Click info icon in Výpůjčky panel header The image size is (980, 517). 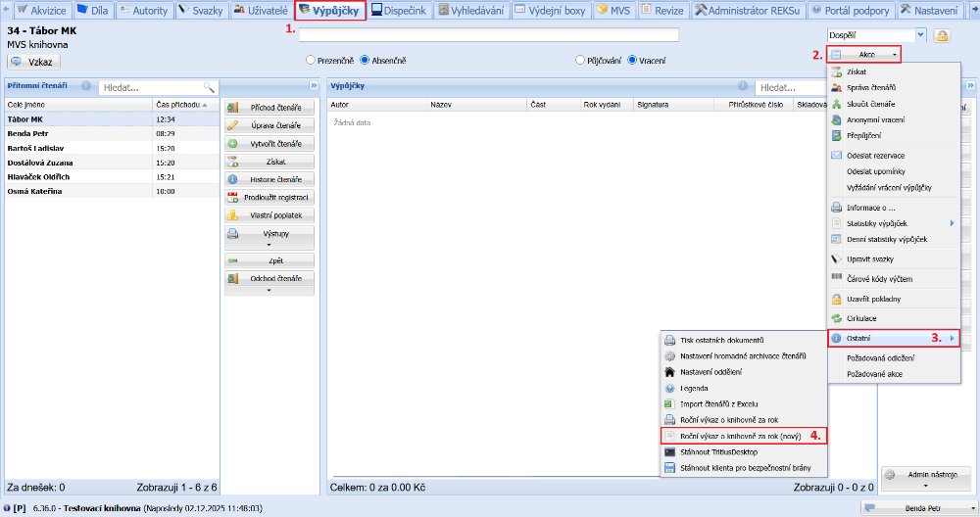[742, 86]
